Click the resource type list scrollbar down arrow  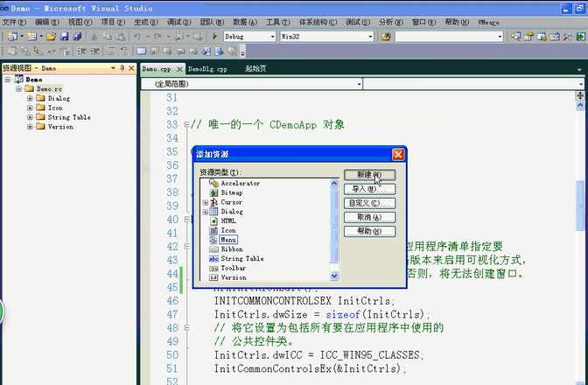(x=334, y=276)
